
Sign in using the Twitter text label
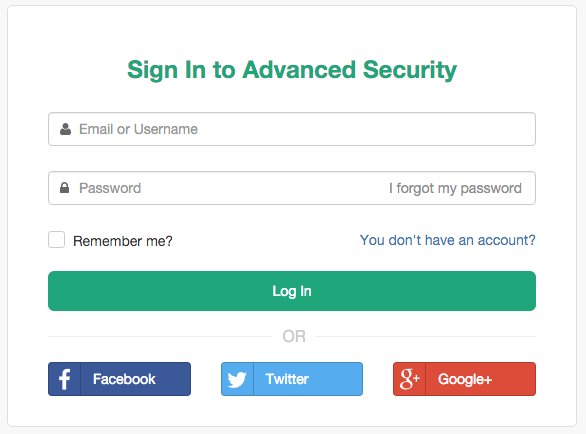(287, 379)
